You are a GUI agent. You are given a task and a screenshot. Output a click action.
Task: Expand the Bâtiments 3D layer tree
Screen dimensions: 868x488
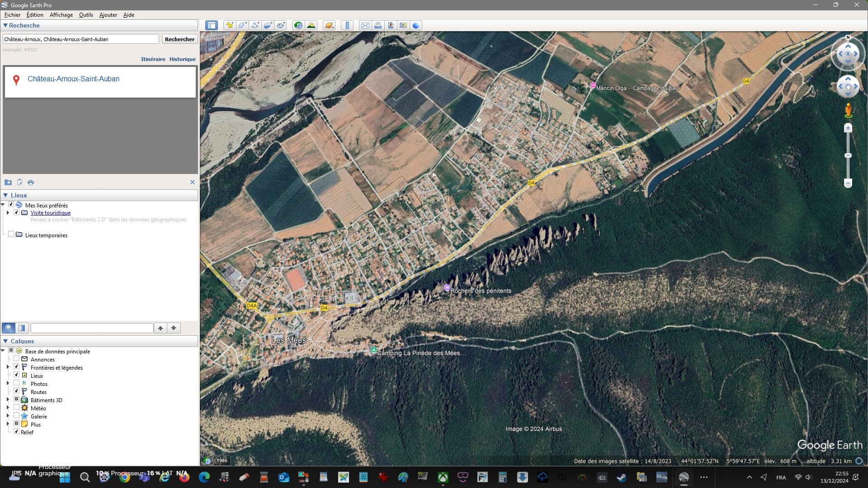8,400
